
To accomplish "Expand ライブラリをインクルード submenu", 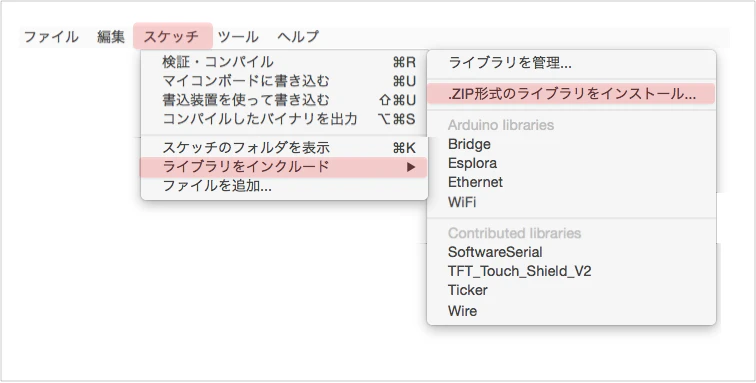I will pyautogui.click(x=284, y=167).
